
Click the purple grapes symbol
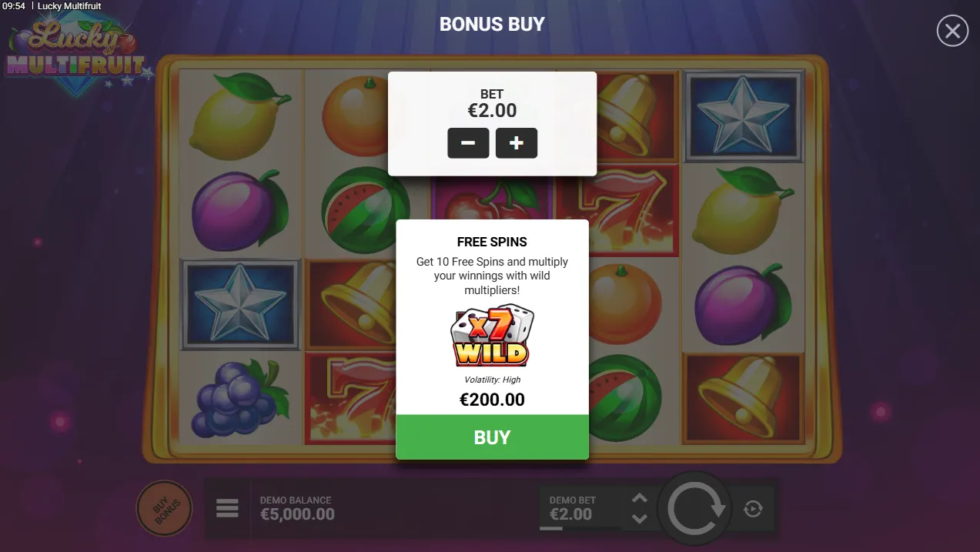[239, 399]
